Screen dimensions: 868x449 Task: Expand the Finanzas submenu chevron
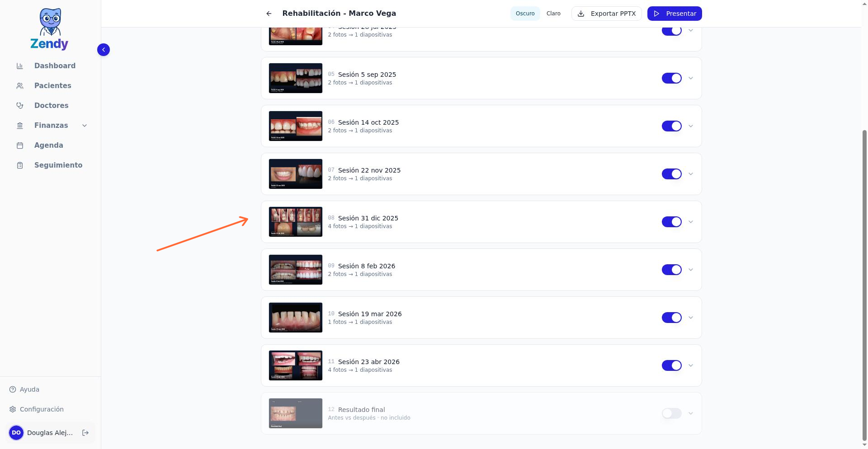click(x=85, y=126)
